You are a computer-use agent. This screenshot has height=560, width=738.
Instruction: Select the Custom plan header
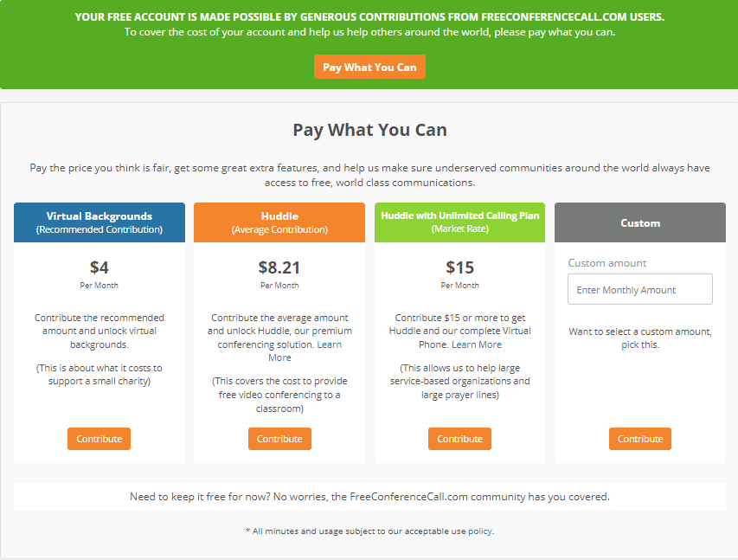639,222
